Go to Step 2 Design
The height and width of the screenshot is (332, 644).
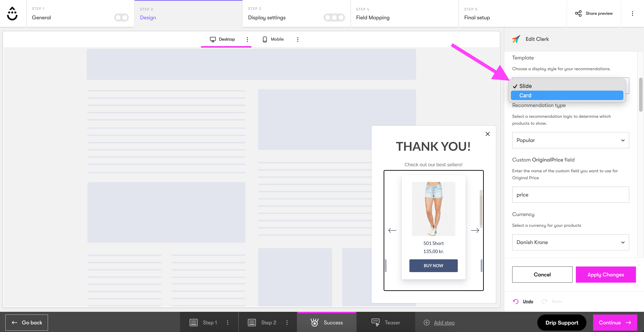(x=188, y=13)
